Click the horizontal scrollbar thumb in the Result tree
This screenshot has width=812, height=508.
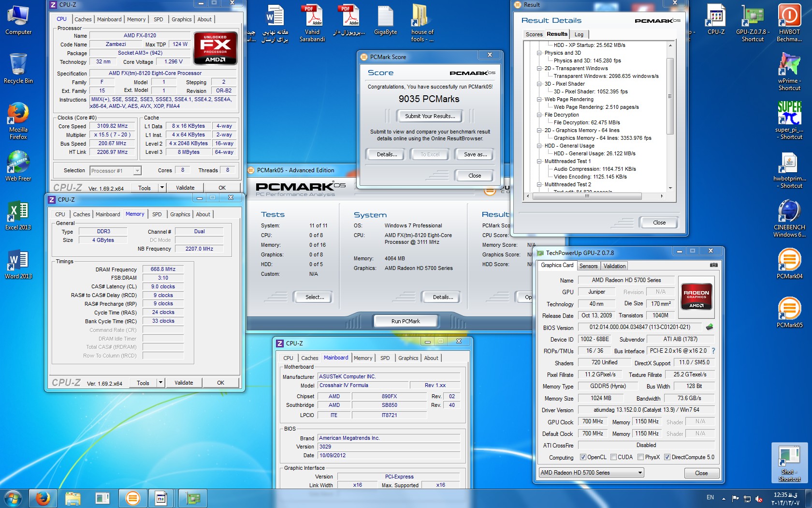(x=588, y=196)
